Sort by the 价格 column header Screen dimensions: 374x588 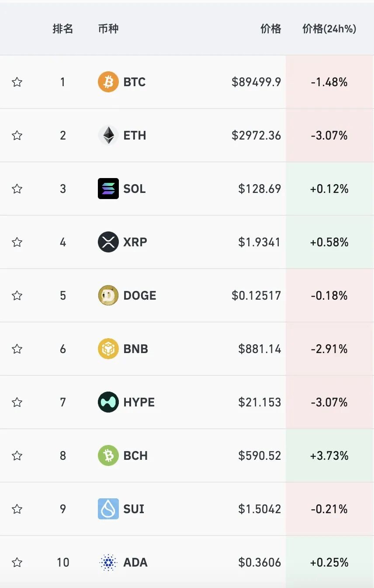pos(270,29)
